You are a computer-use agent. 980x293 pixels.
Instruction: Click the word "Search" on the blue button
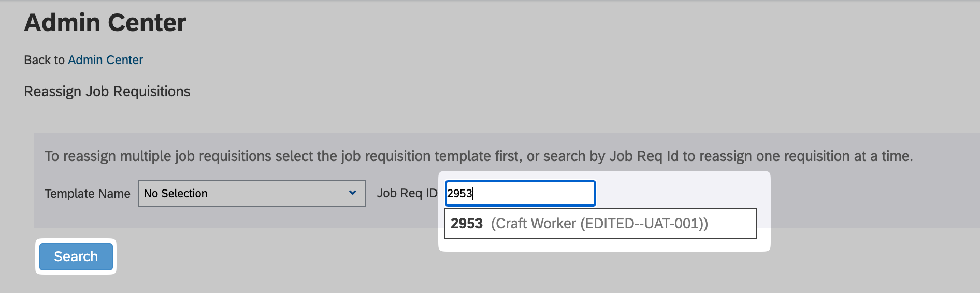pyautogui.click(x=76, y=257)
